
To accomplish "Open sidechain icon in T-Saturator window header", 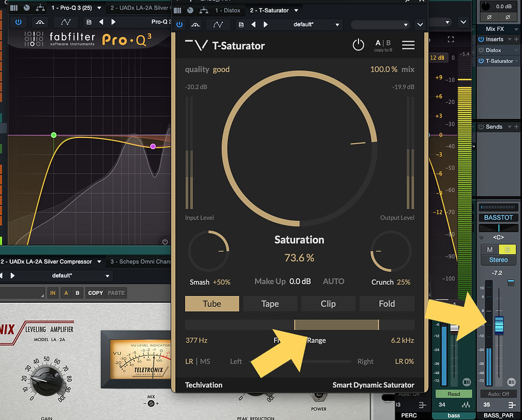I will pos(195,25).
